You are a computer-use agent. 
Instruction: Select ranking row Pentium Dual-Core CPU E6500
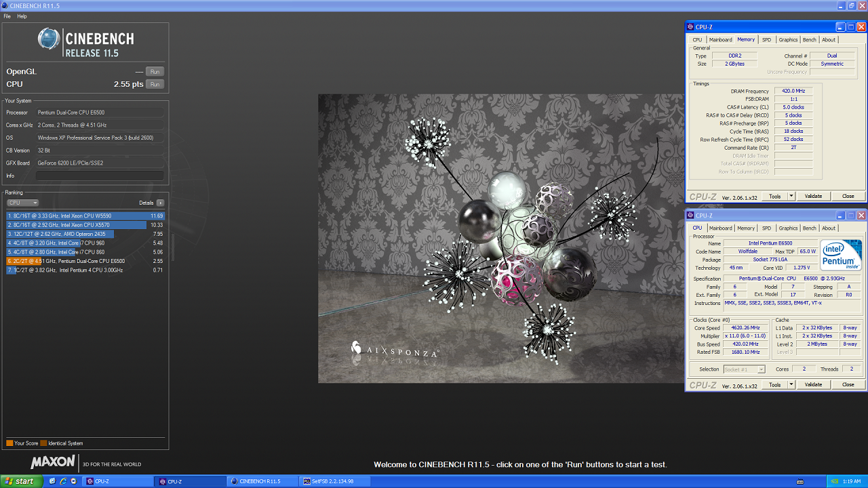click(85, 261)
